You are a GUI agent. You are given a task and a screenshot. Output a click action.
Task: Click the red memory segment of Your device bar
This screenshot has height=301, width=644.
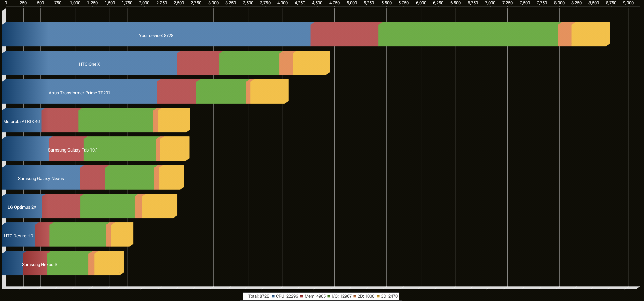[x=344, y=34]
